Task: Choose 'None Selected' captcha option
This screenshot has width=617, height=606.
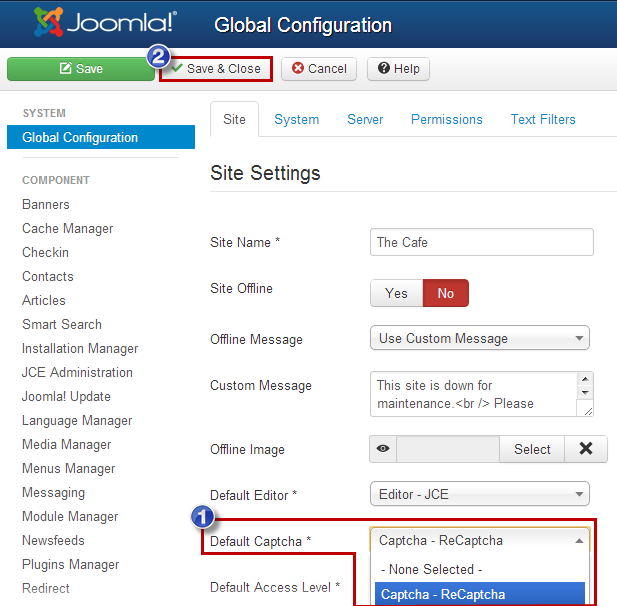Action: (x=430, y=569)
